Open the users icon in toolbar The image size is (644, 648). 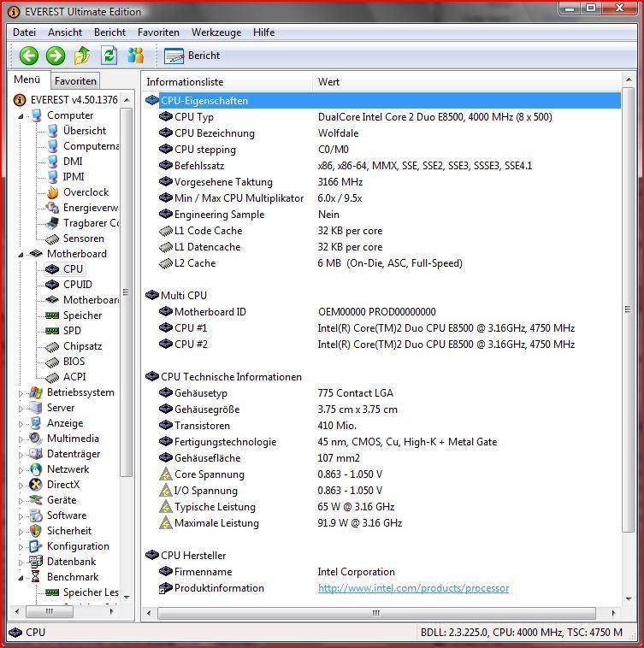136,56
